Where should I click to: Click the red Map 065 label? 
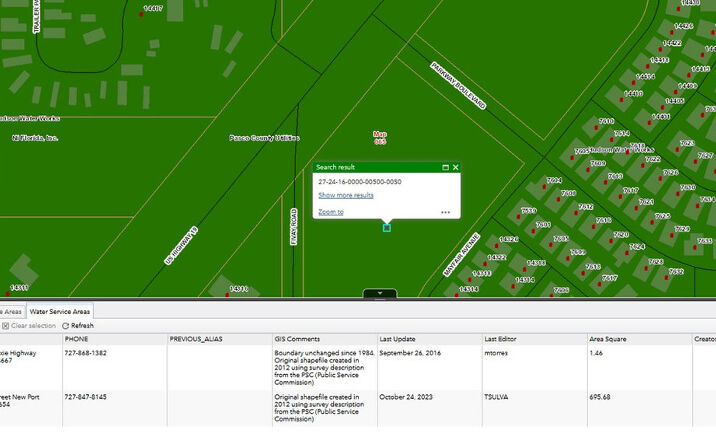tap(380, 137)
